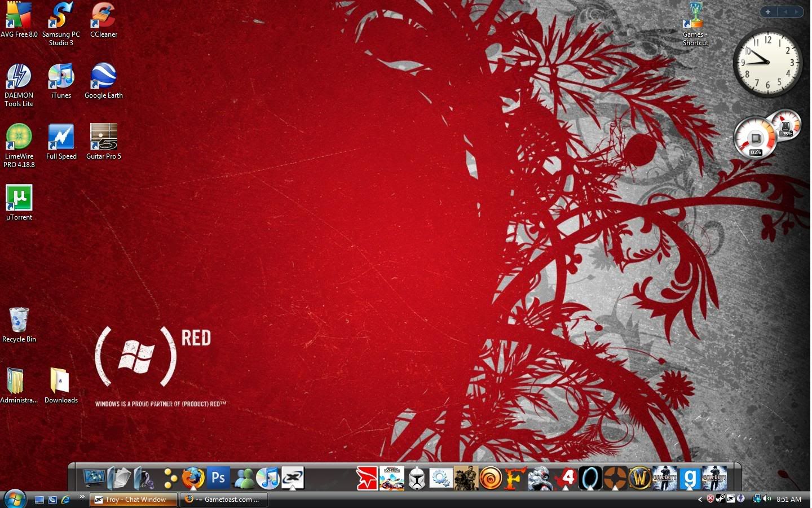Click the iTunes shortcut on the desktop
812x508 pixels.
[x=61, y=81]
